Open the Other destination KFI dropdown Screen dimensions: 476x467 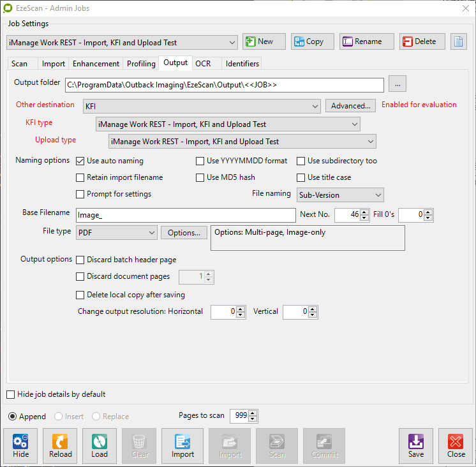click(202, 107)
